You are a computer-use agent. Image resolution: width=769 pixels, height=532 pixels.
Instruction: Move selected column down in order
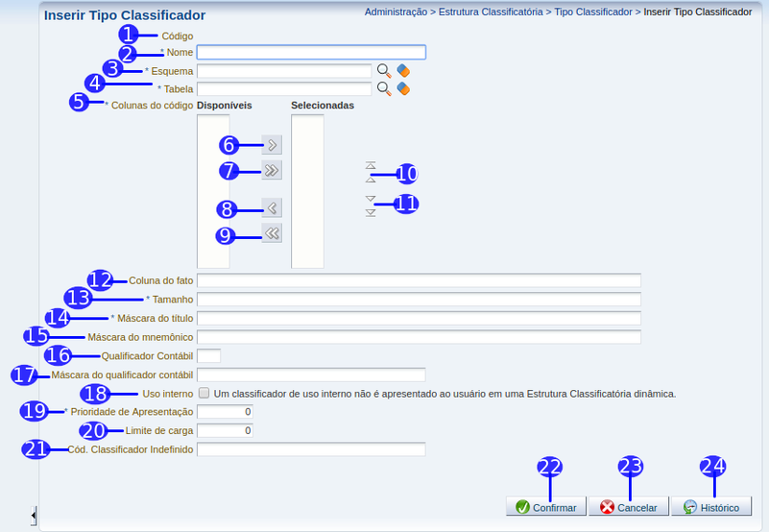pyautogui.click(x=371, y=206)
